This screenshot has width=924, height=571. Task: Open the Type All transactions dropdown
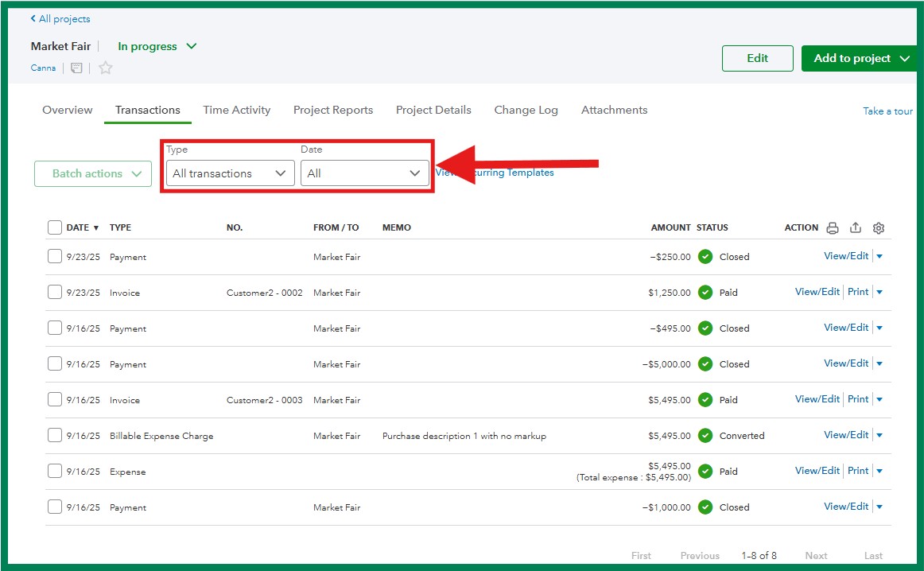point(230,173)
